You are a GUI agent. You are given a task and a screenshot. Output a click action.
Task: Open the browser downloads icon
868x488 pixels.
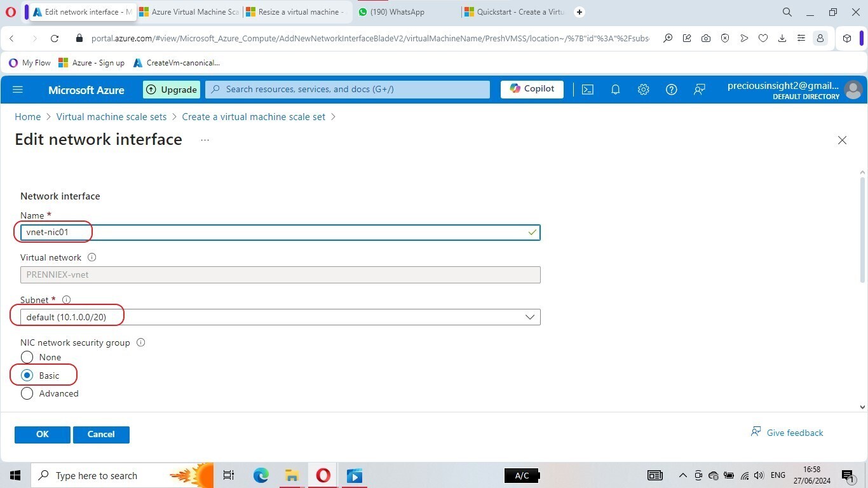point(782,38)
